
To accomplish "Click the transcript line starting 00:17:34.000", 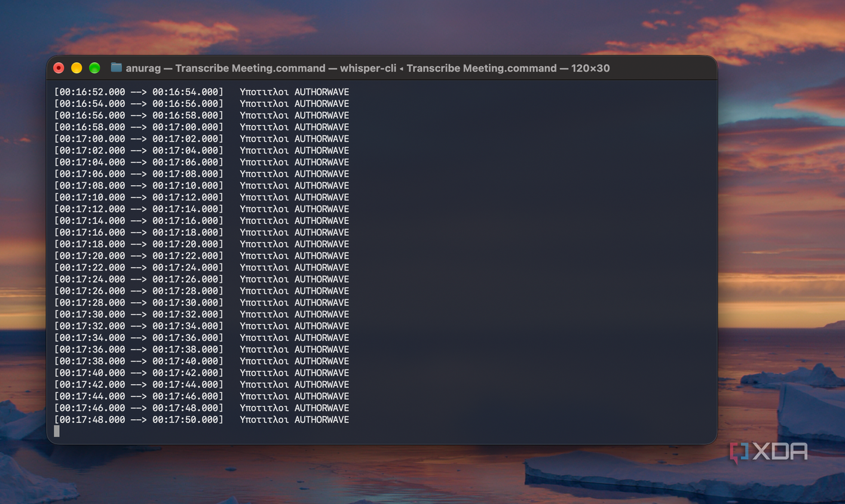I will tap(201, 338).
